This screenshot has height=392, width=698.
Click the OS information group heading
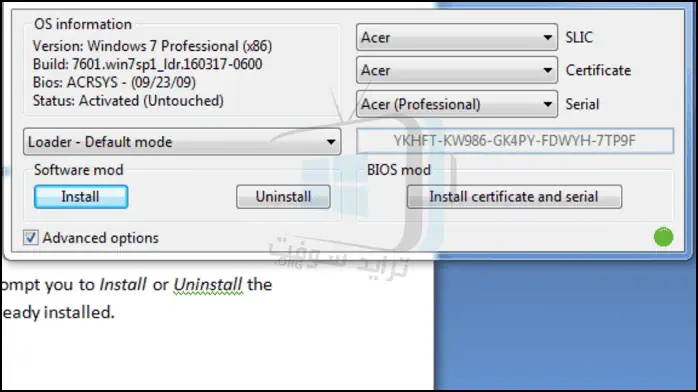(x=83, y=24)
